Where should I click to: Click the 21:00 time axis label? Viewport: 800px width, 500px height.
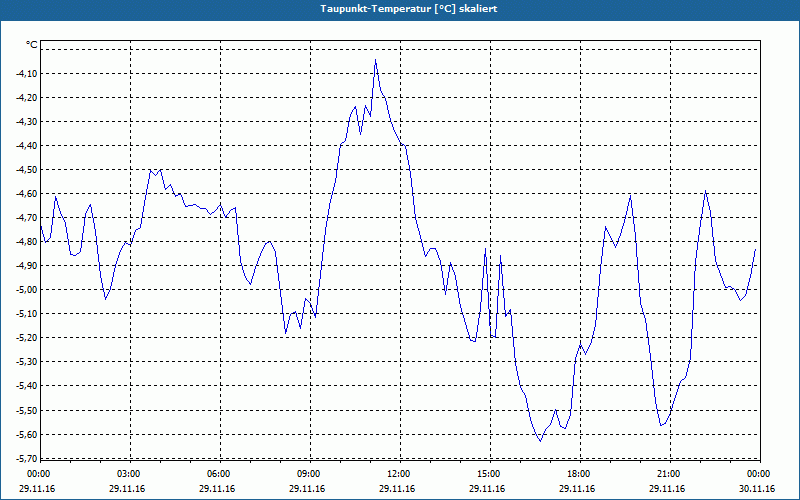point(670,474)
